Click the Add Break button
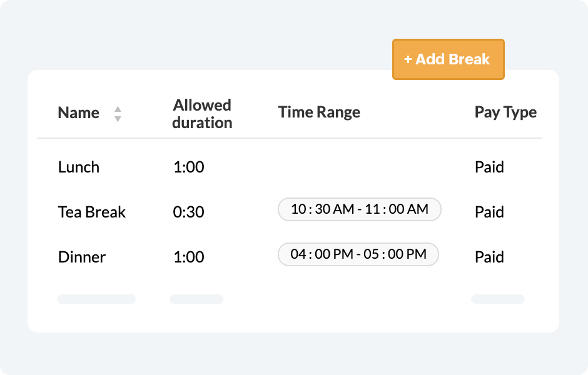Image resolution: width=588 pixels, height=375 pixels. click(448, 59)
